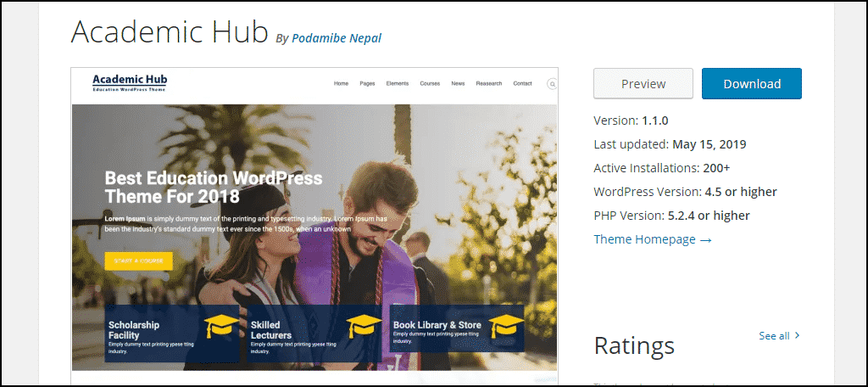Download the Academic Hub theme
This screenshot has height=387, width=868.
point(752,84)
